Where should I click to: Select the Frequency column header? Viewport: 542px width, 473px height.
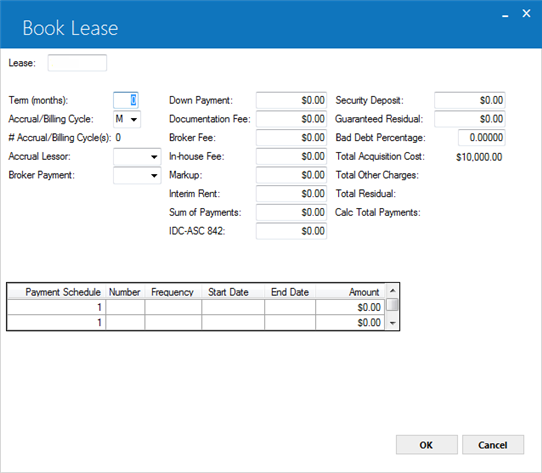[x=173, y=292]
